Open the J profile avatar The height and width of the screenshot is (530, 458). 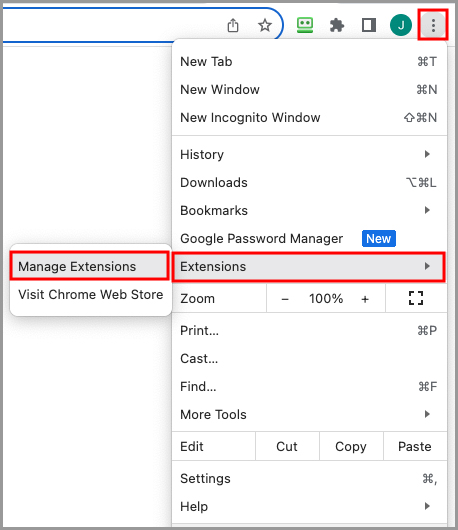[401, 25]
